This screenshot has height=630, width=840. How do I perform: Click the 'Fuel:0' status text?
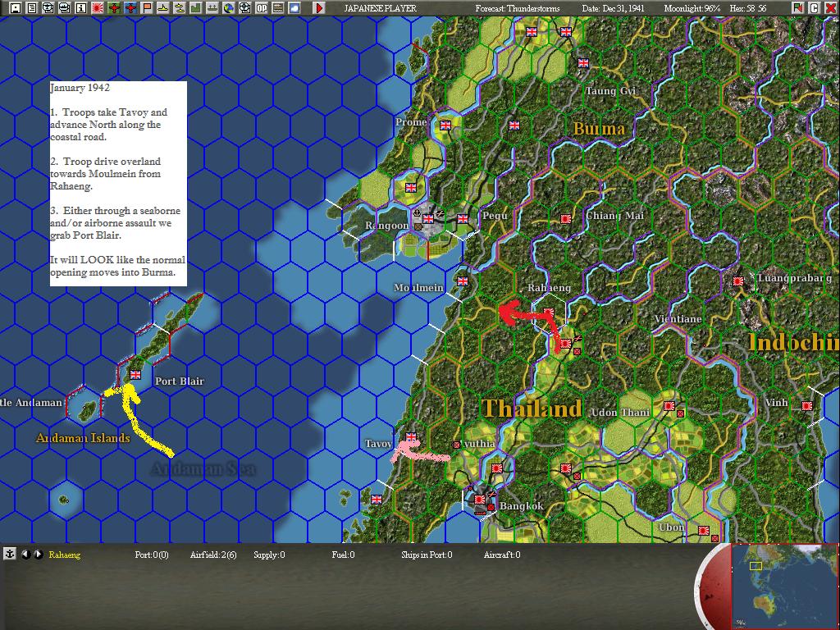343,555
